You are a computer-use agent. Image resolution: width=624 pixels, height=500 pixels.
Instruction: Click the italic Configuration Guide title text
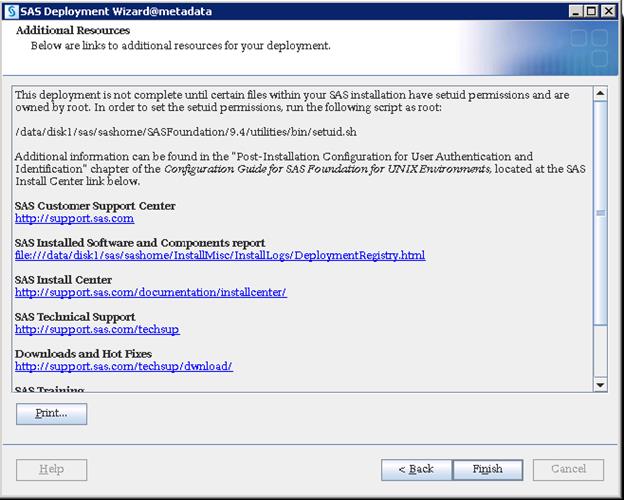pos(327,169)
